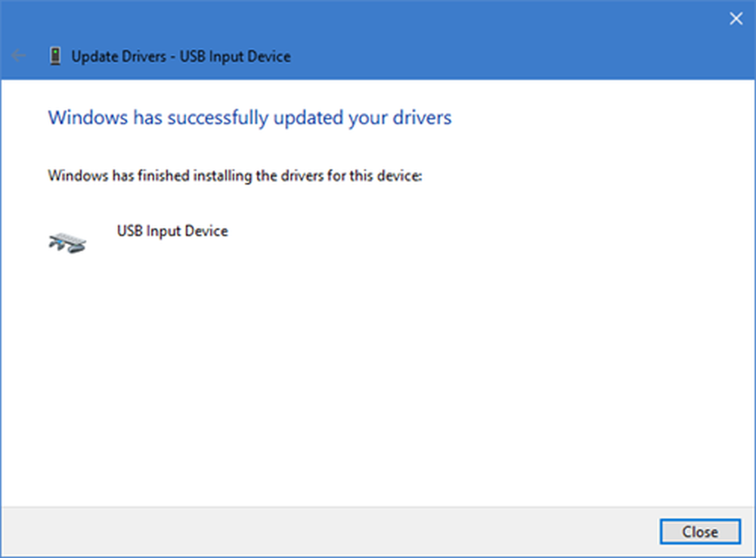The width and height of the screenshot is (756, 558).
Task: Select the USB Input Device label
Action: click(172, 231)
